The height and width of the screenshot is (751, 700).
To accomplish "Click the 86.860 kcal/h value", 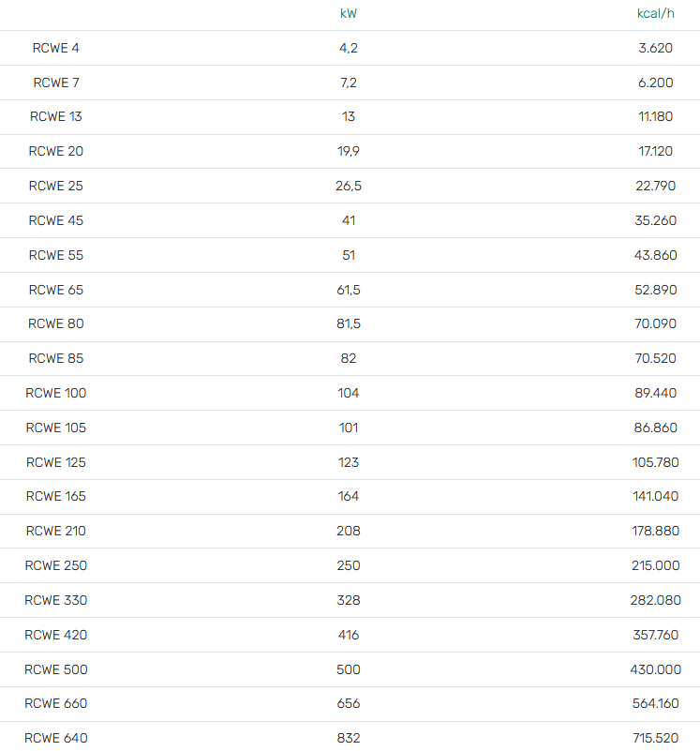I will click(x=655, y=428).
